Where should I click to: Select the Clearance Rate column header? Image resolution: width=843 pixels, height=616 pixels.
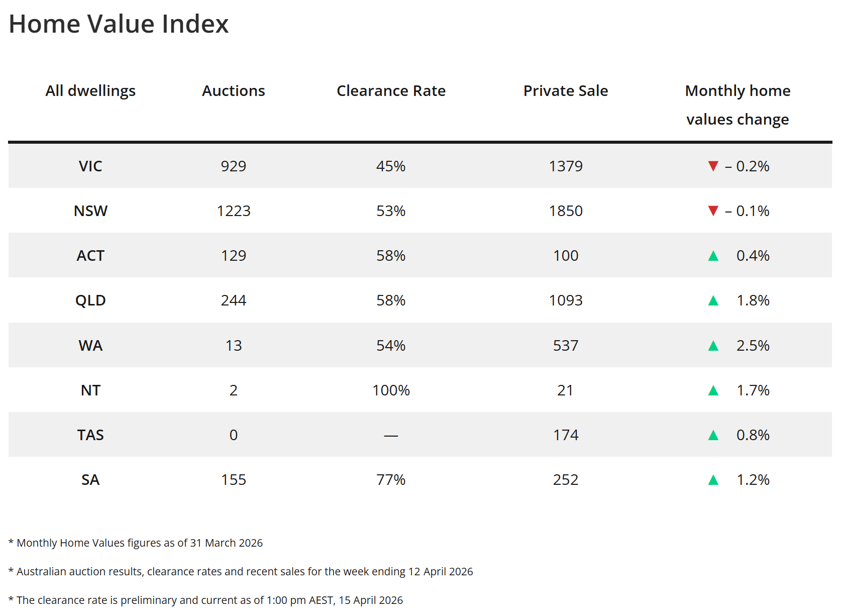pyautogui.click(x=391, y=91)
